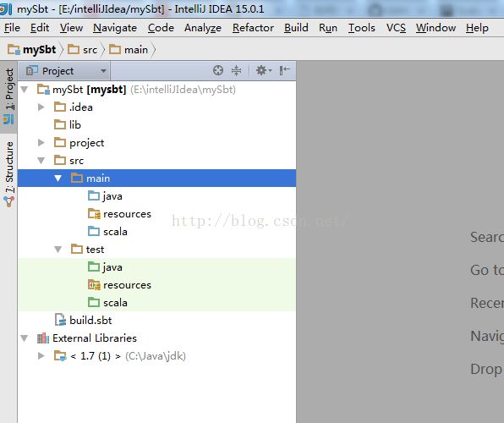
Task: Select the scala label under test
Action: (115, 303)
